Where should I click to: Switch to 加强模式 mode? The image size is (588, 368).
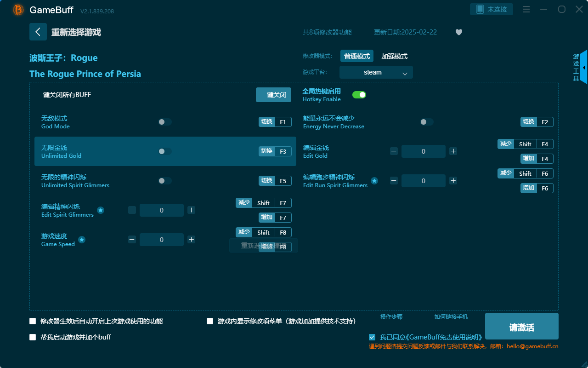[x=395, y=56]
